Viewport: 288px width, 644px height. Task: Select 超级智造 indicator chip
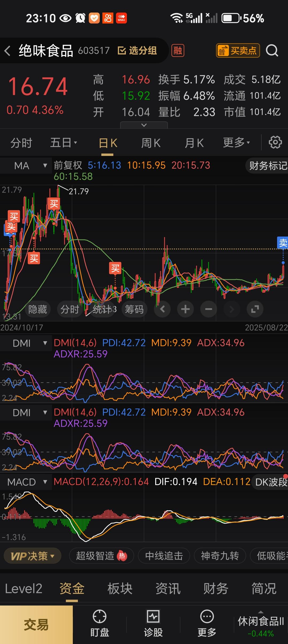click(101, 556)
